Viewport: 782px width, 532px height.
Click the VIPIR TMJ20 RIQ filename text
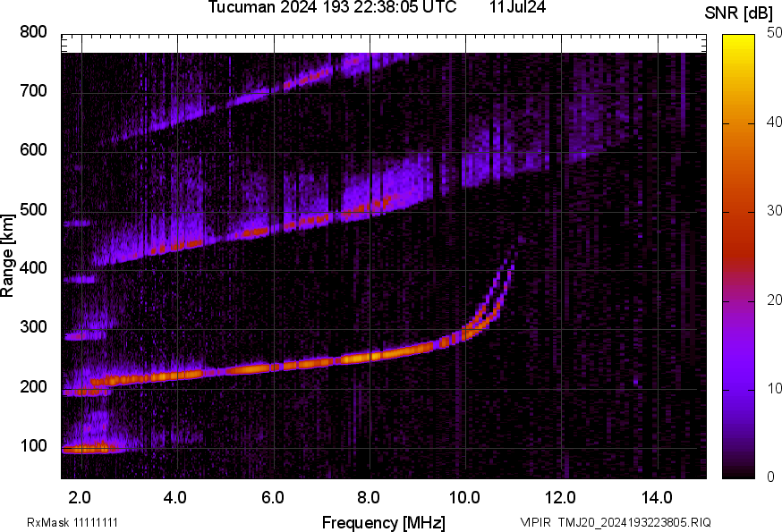pyautogui.click(x=615, y=522)
